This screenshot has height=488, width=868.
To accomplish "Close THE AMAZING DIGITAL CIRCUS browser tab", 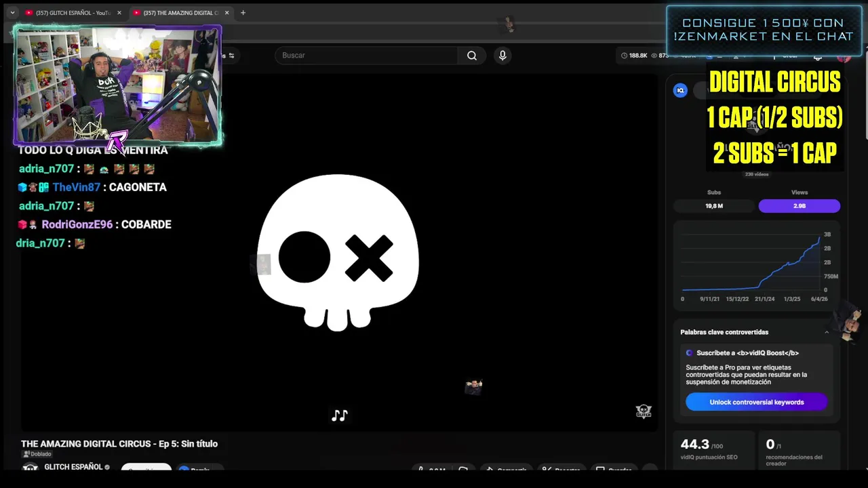I will tap(226, 13).
